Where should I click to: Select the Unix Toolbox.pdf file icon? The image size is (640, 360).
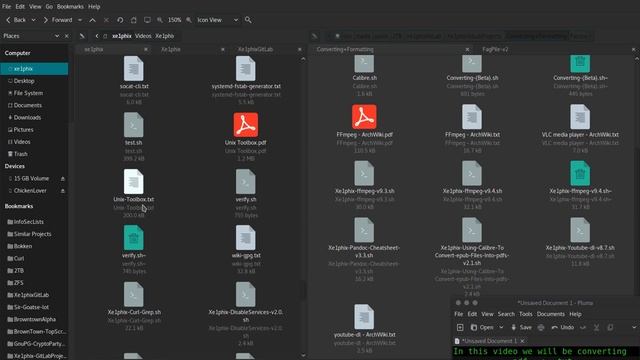[246, 125]
